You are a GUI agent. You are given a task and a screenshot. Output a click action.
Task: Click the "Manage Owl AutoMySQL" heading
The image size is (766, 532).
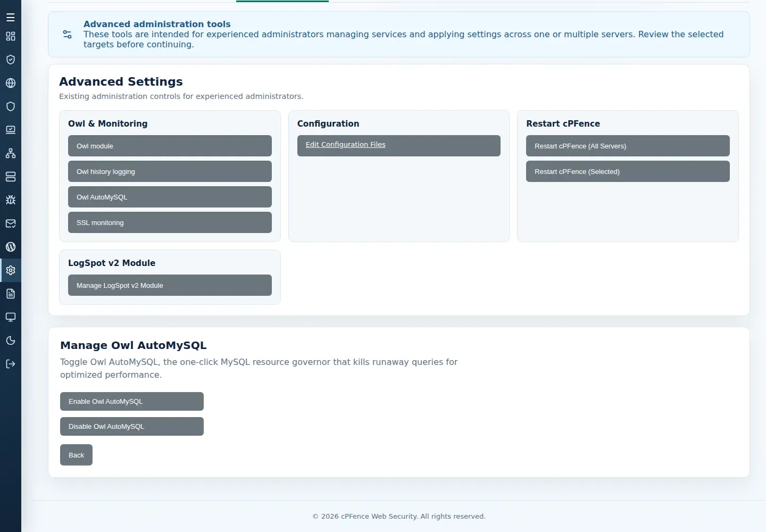pyautogui.click(x=134, y=345)
